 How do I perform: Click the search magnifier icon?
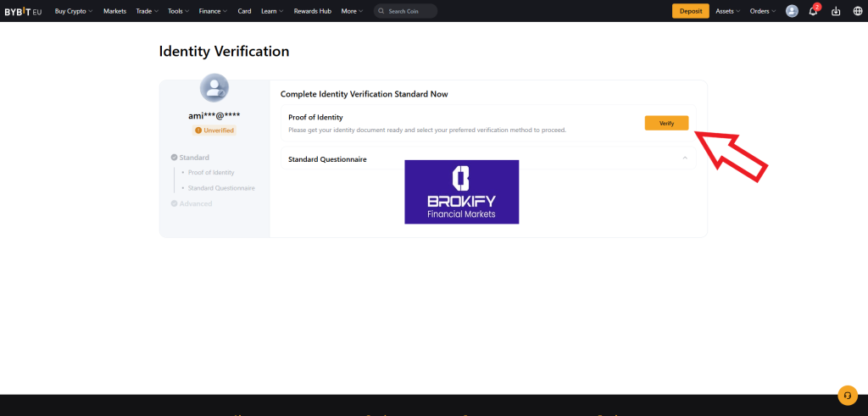382,11
